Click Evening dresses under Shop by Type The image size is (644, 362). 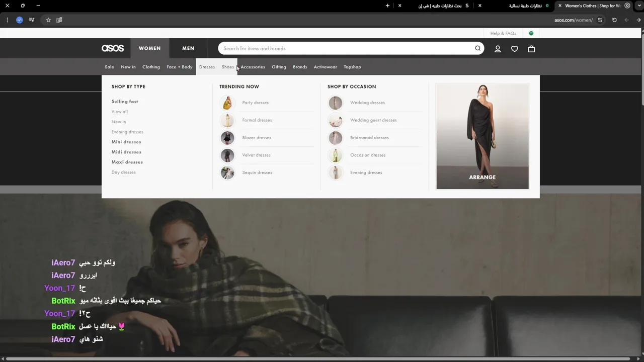point(127,132)
